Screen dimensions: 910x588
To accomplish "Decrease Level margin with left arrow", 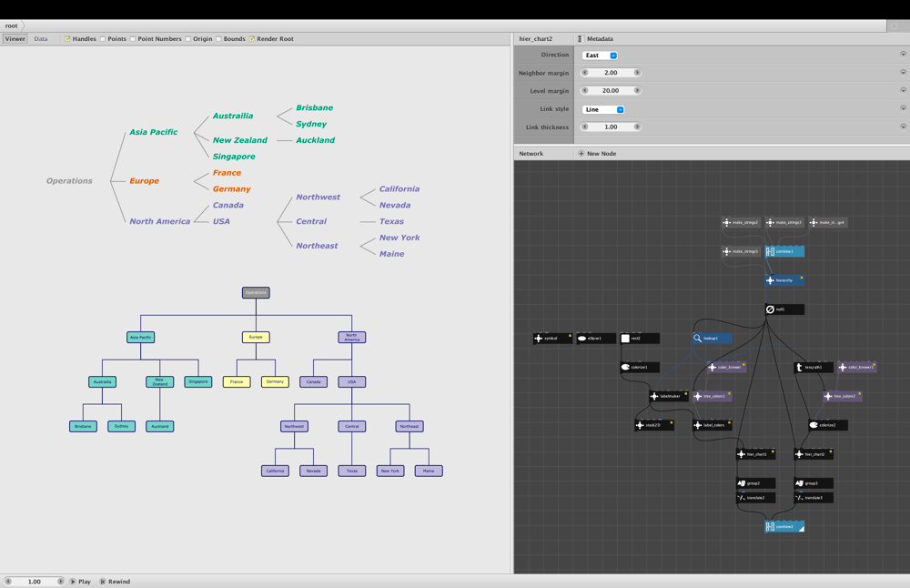I will (x=585, y=90).
